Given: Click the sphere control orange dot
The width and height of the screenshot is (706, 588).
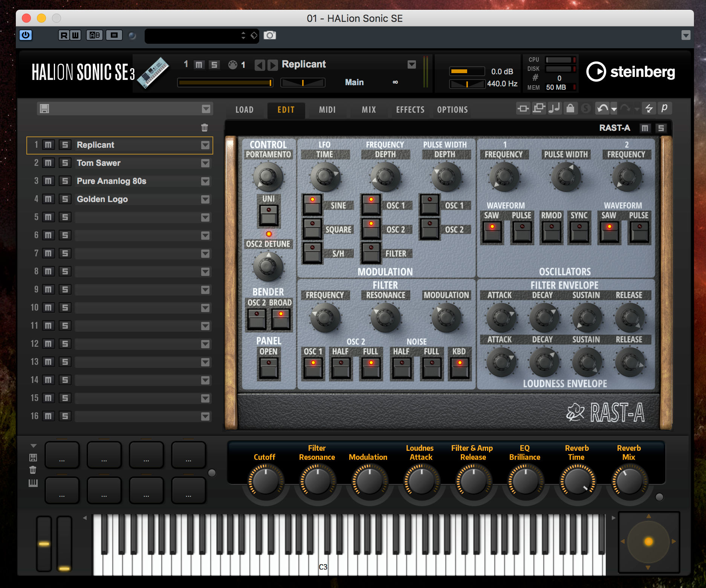Looking at the screenshot, I should pyautogui.click(x=649, y=542).
